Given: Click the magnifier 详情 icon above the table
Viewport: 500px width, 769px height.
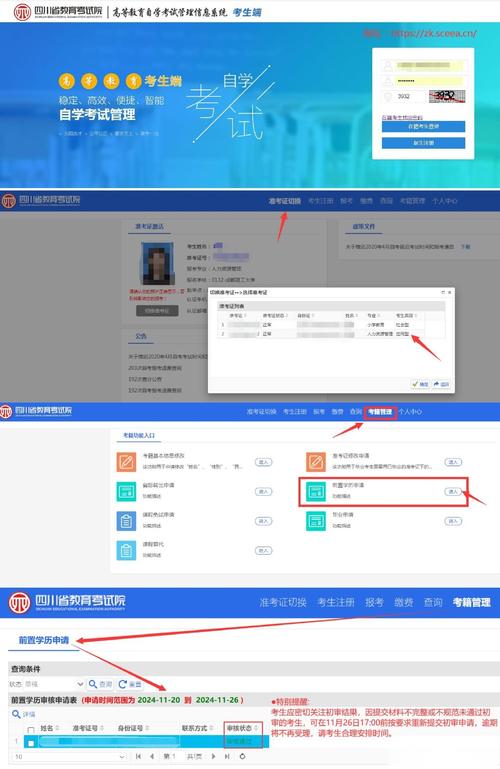Looking at the screenshot, I should [16, 714].
